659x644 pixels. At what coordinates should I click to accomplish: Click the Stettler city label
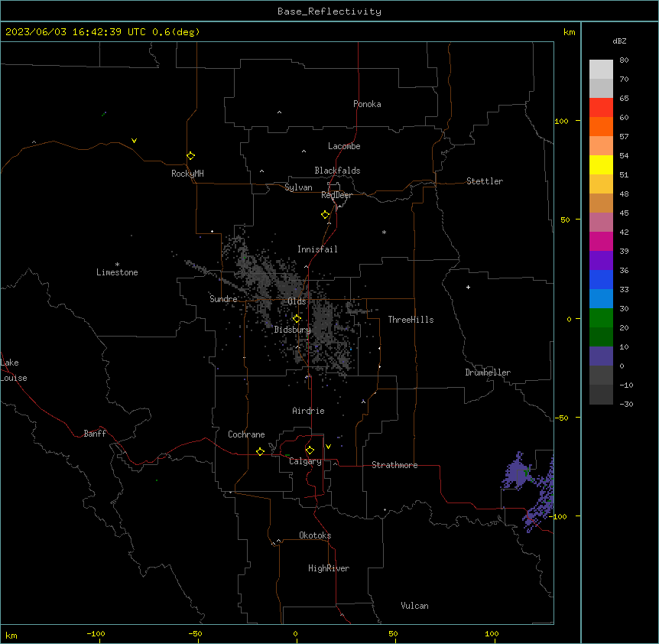pyautogui.click(x=484, y=181)
